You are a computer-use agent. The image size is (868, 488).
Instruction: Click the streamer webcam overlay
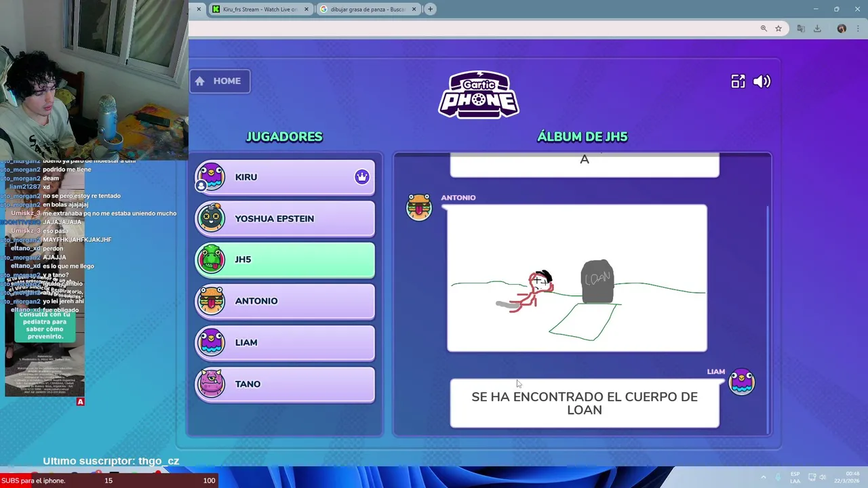click(x=94, y=79)
